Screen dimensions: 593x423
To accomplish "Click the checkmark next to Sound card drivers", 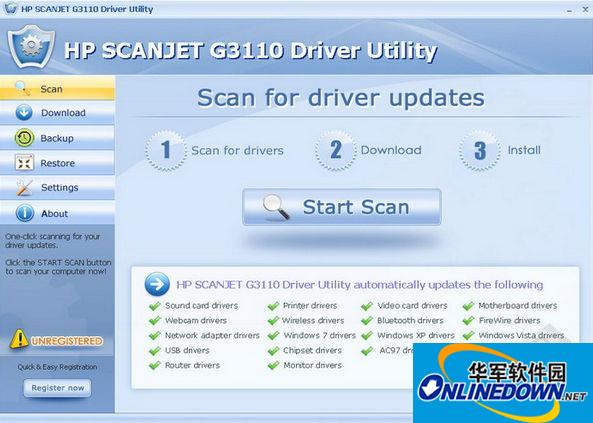I will [155, 306].
